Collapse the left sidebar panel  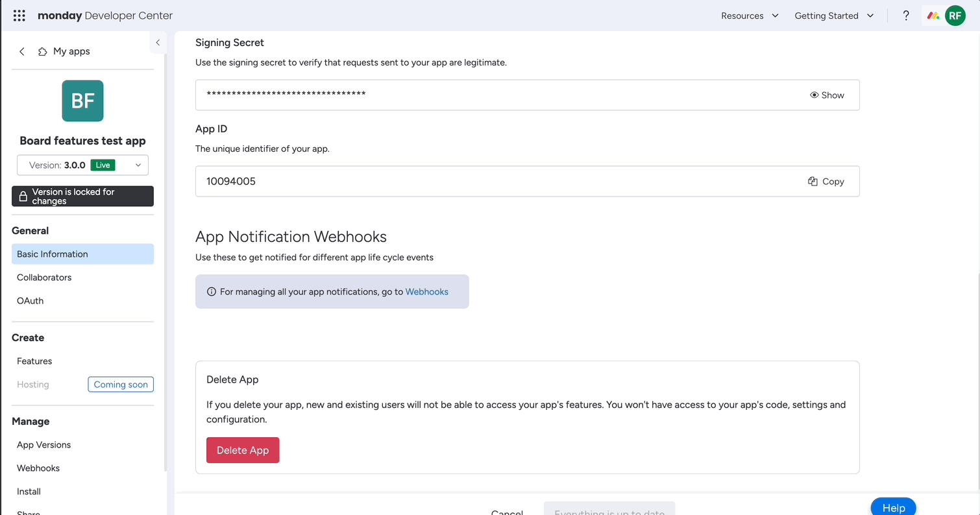tap(158, 43)
